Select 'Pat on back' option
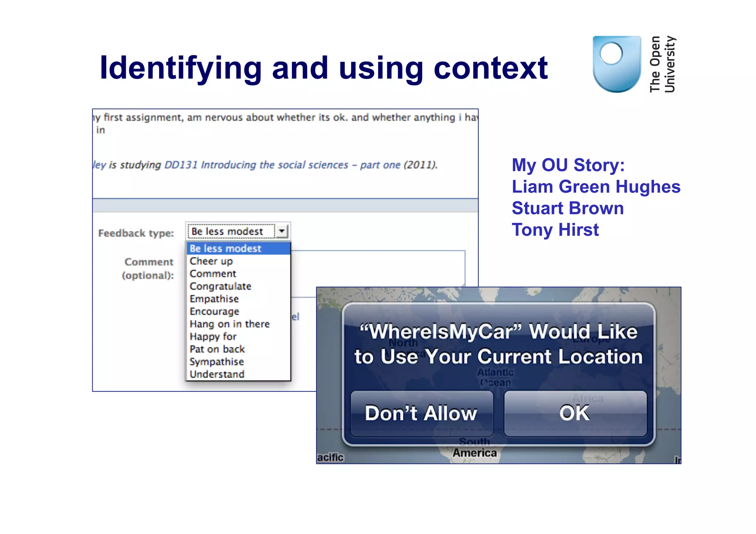Viewport: 756px width, 534px height. click(x=238, y=349)
